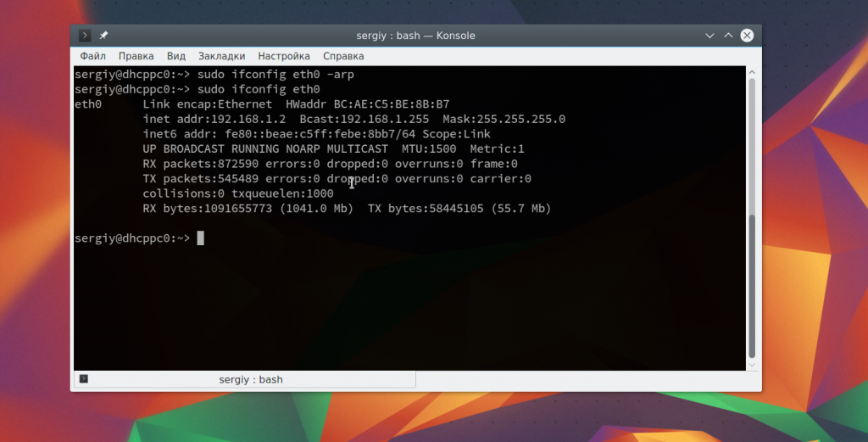Click 'frame:0' text
868x442 pixels.
(494, 164)
